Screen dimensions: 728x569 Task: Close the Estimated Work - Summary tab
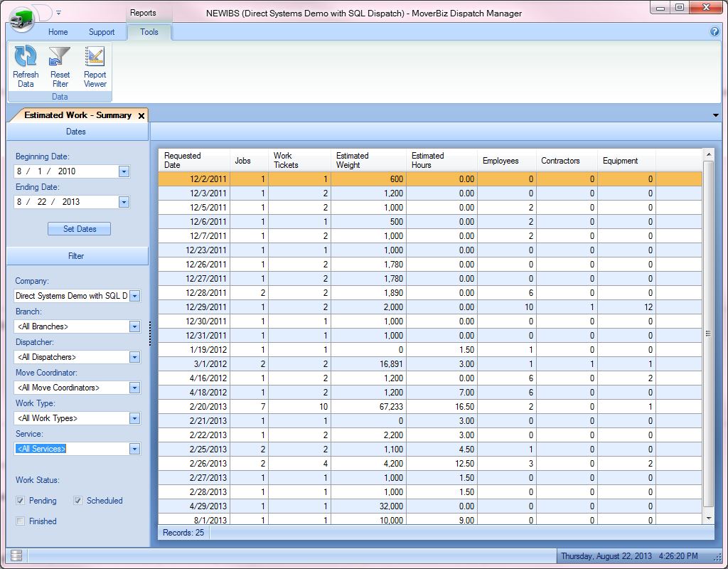pyautogui.click(x=141, y=115)
